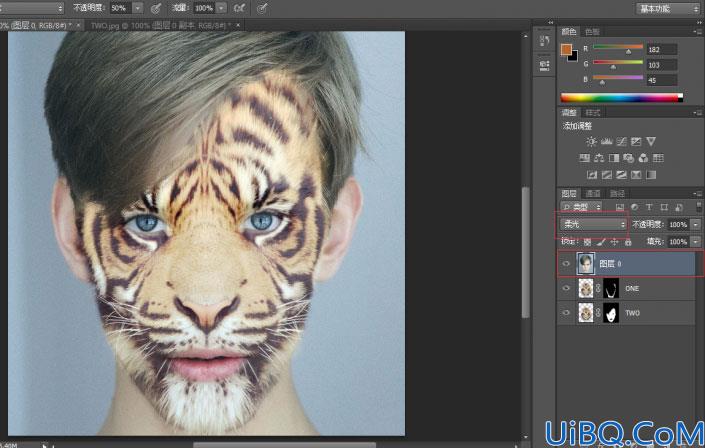This screenshot has width=705, height=448.
Task: Add a Hue/Saturation adjustment layer
Action: tap(584, 158)
